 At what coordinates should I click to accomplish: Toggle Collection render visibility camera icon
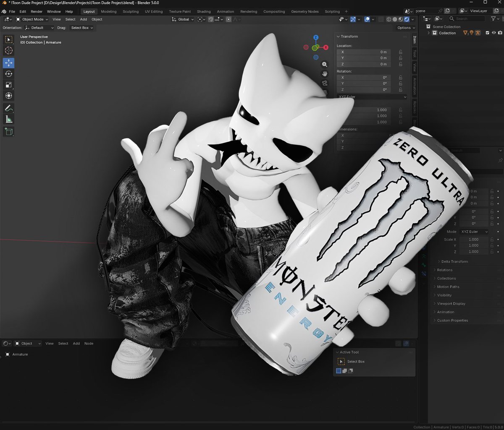(500, 33)
